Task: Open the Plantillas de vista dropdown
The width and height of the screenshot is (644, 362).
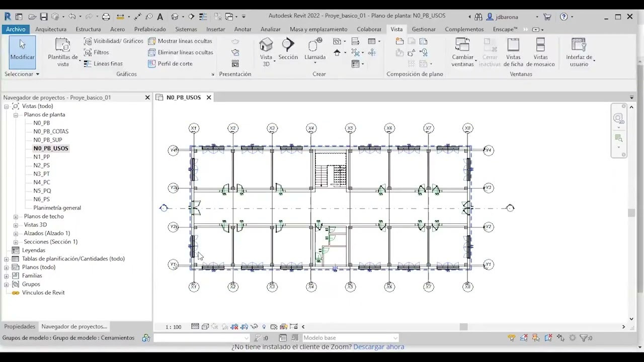Action: click(63, 52)
